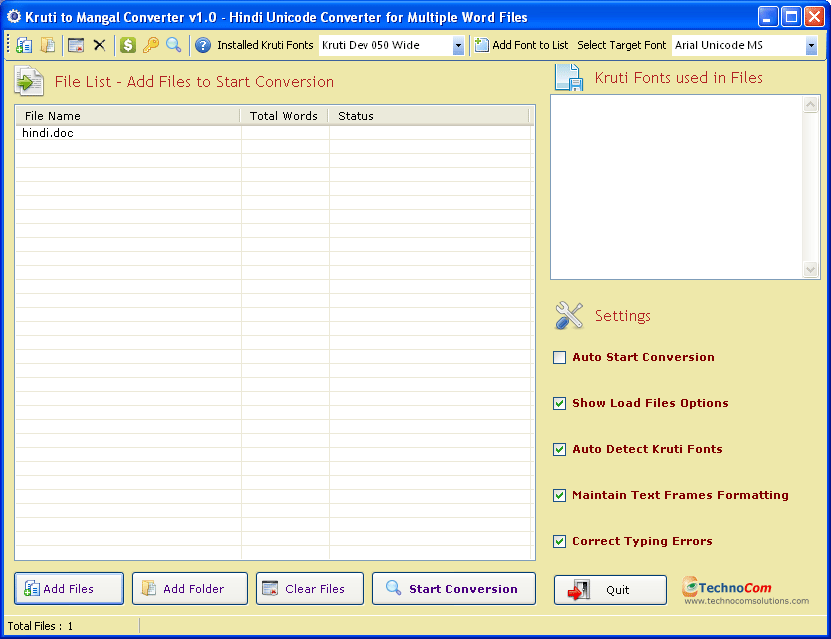The width and height of the screenshot is (831, 639).
Task: Click the clear files toolbar icon
Action: tap(76, 46)
